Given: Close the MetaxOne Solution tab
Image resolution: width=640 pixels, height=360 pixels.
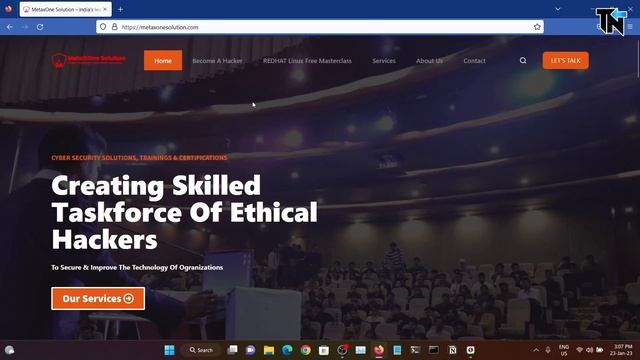Looking at the screenshot, I should 105,9.
